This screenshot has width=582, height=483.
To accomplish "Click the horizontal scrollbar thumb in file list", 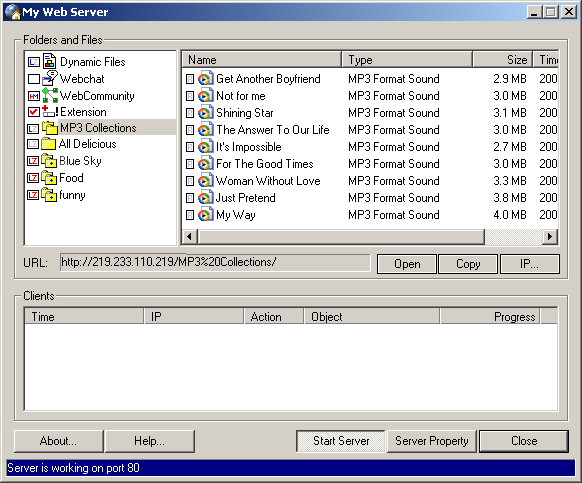I will pos(341,236).
